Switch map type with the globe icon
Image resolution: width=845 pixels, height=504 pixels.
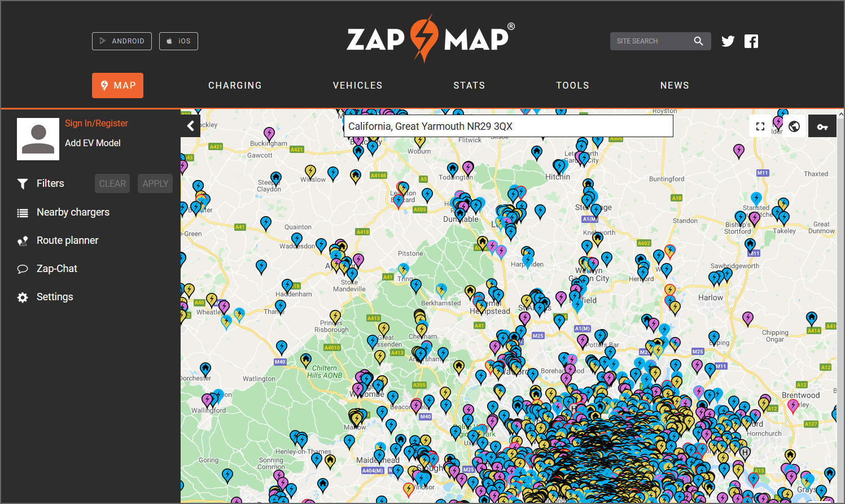794,126
